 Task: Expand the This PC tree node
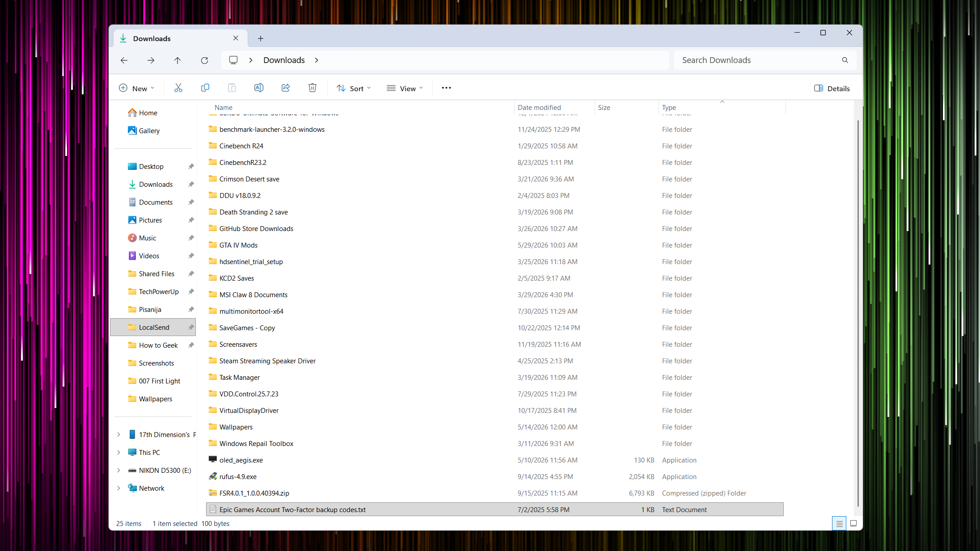pyautogui.click(x=118, y=453)
